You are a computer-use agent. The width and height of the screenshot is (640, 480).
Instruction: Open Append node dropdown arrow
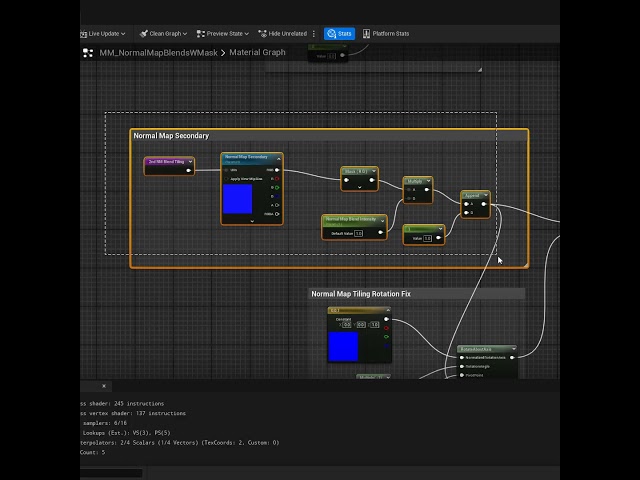(x=486, y=195)
